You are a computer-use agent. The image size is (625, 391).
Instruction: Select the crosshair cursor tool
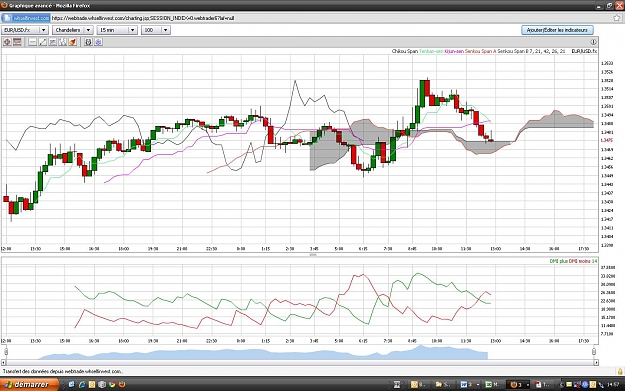pos(7,42)
